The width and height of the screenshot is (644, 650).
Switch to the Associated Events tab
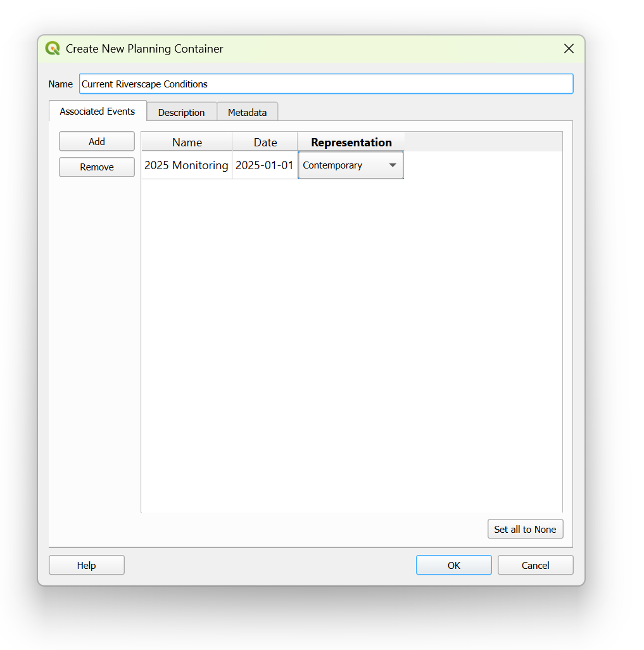98,112
